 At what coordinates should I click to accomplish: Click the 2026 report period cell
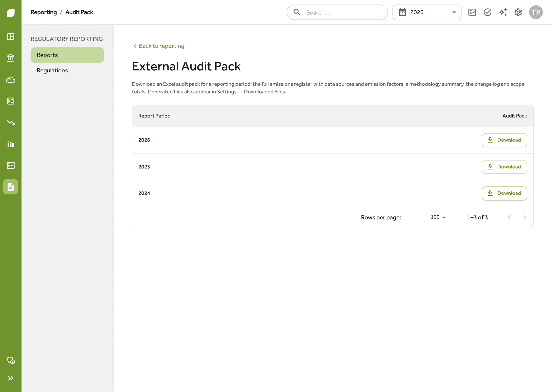coord(144,140)
